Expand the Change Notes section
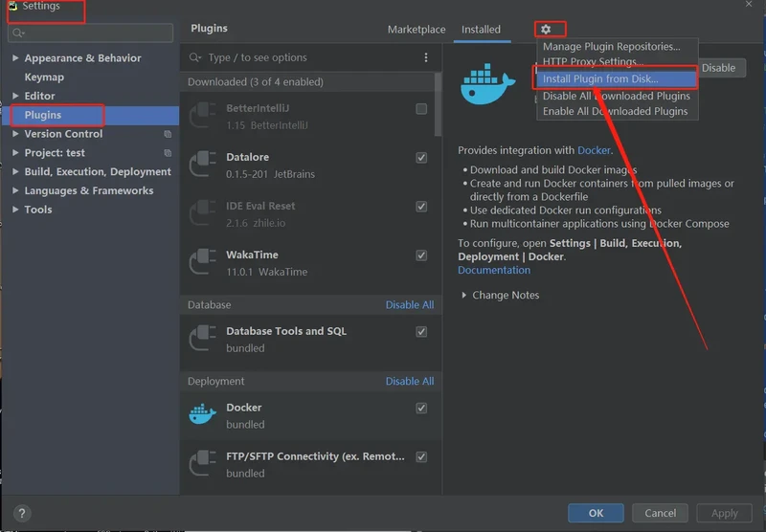Image resolution: width=766 pixels, height=532 pixels. [465, 296]
